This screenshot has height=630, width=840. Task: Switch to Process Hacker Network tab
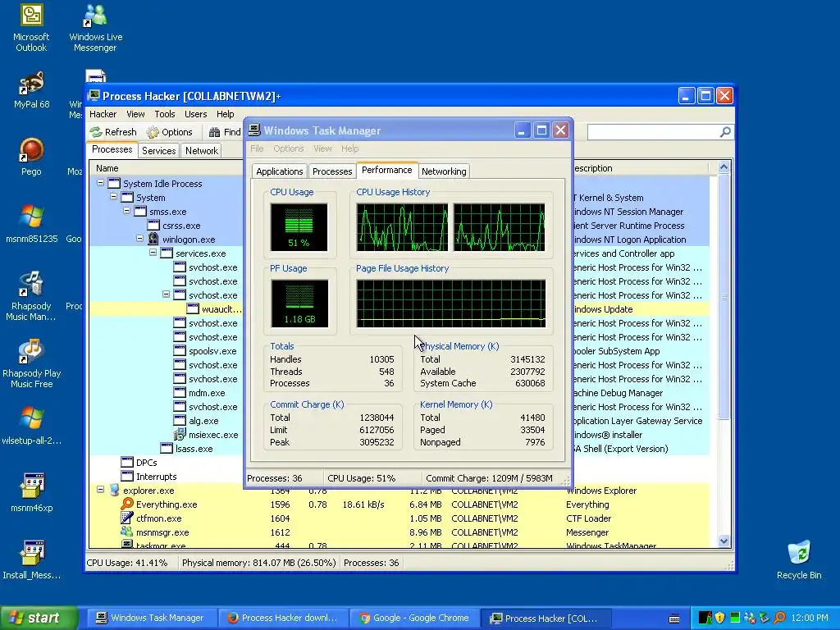[x=202, y=151]
